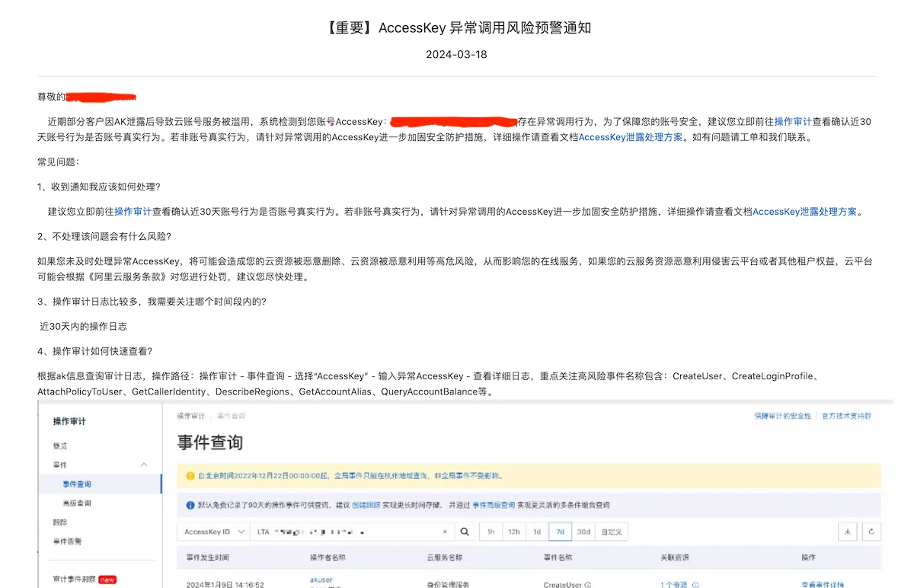
Task: Click the 操作审计 breadcrumb
Action: coord(191,417)
